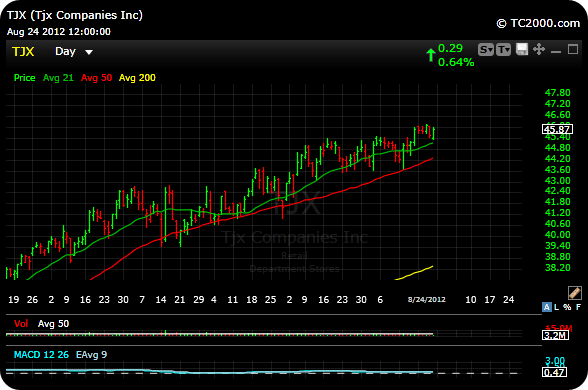Click the volume Avg 50 label

(53, 324)
